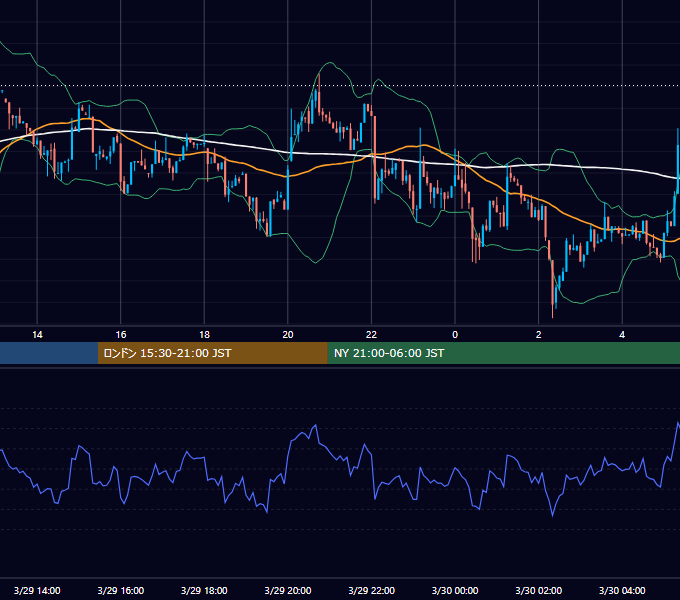This screenshot has height=600, width=680.
Task: Click the oscillator peak near 20:40
Action: coord(315,426)
